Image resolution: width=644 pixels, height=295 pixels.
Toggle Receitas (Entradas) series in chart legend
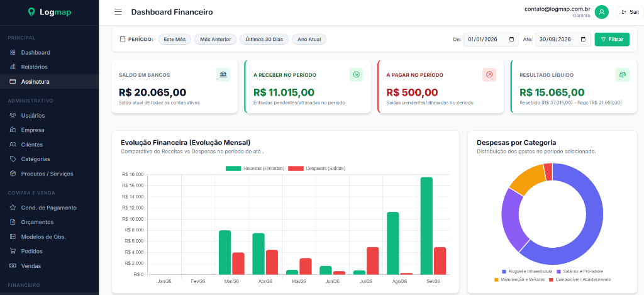255,169
